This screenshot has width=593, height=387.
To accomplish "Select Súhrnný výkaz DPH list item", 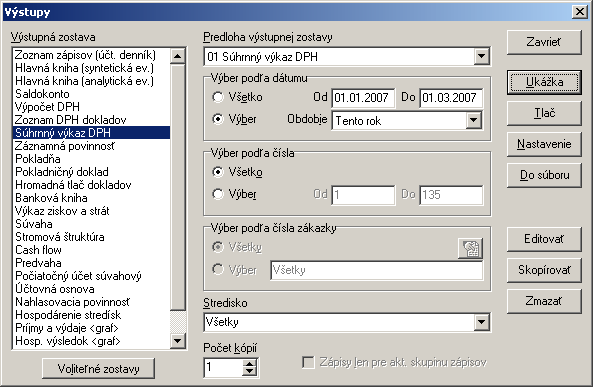I will 92,133.
